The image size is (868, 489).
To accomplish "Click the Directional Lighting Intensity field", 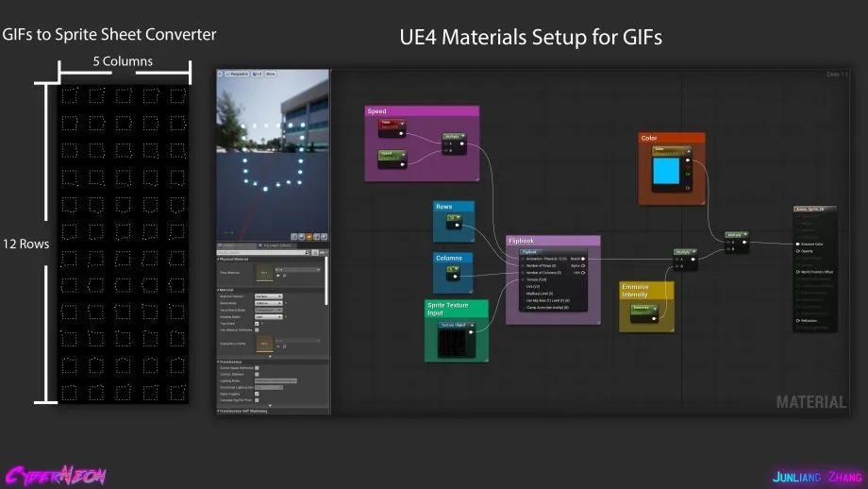I will click(269, 387).
